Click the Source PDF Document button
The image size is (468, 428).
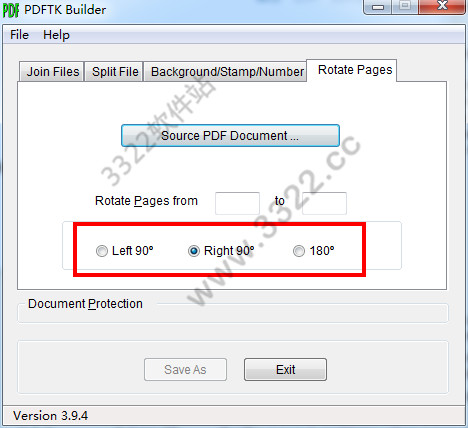click(230, 136)
